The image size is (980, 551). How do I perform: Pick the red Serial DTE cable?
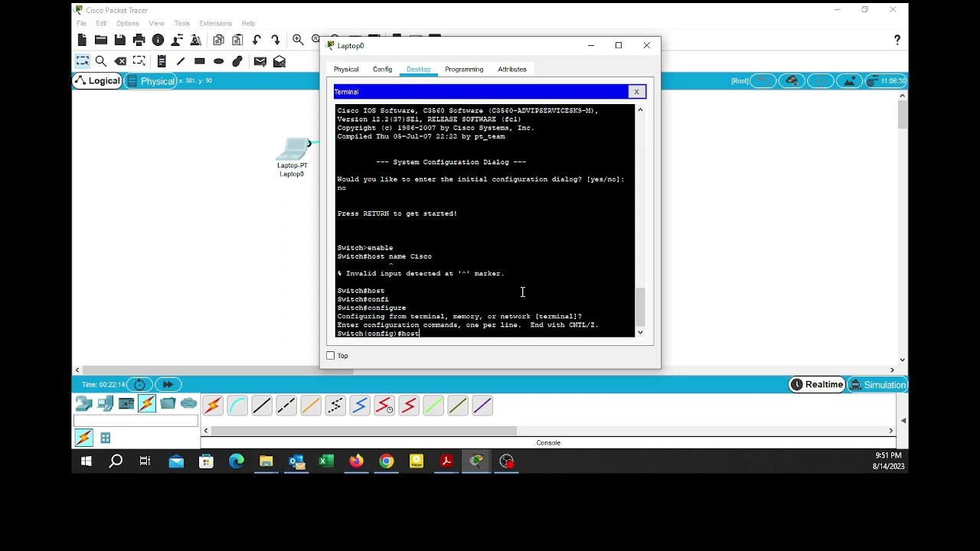409,406
